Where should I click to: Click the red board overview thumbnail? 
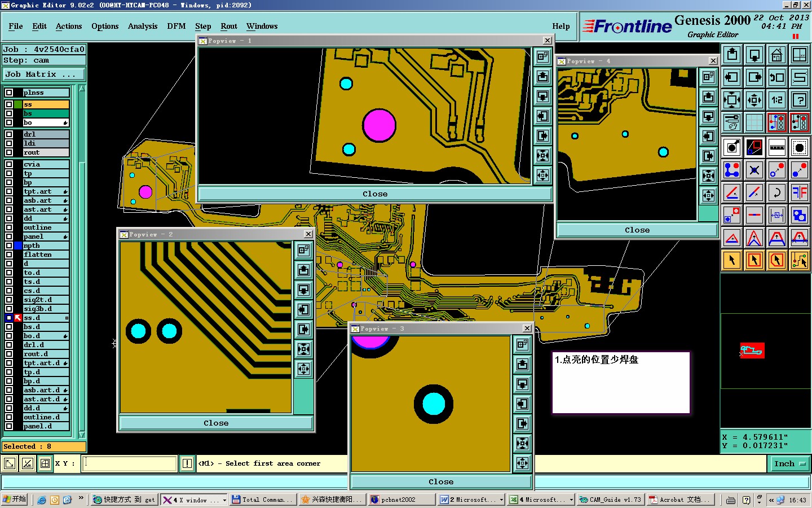[x=752, y=351]
